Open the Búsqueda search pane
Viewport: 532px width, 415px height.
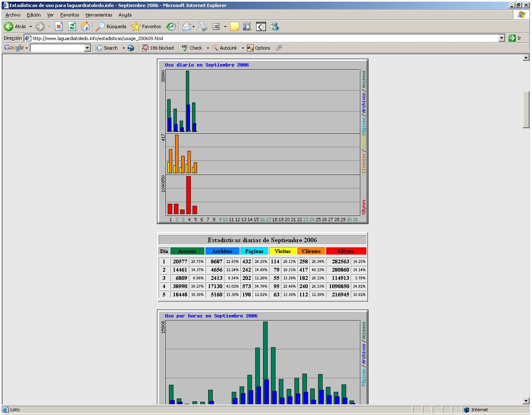111,26
